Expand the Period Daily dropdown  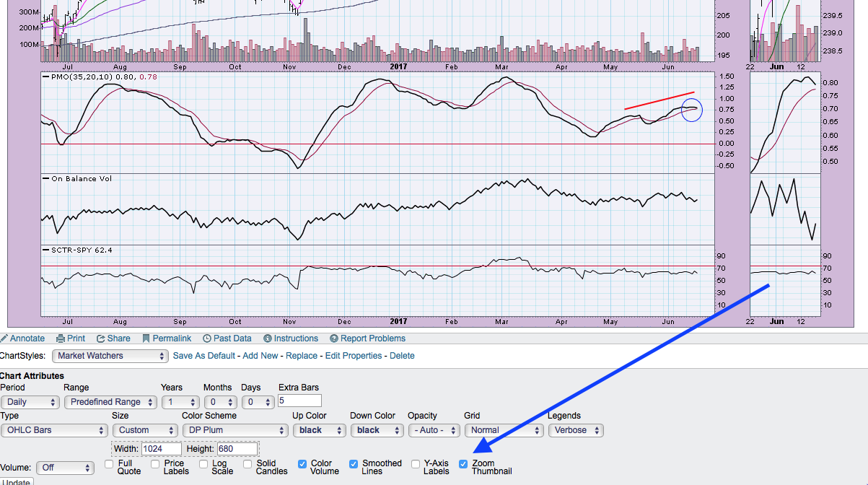click(30, 402)
